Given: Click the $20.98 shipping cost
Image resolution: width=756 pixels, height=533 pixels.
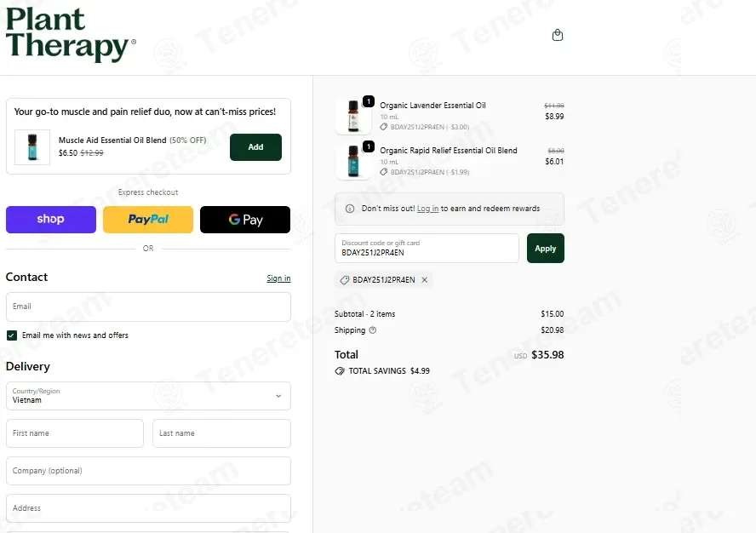Looking at the screenshot, I should (x=553, y=330).
